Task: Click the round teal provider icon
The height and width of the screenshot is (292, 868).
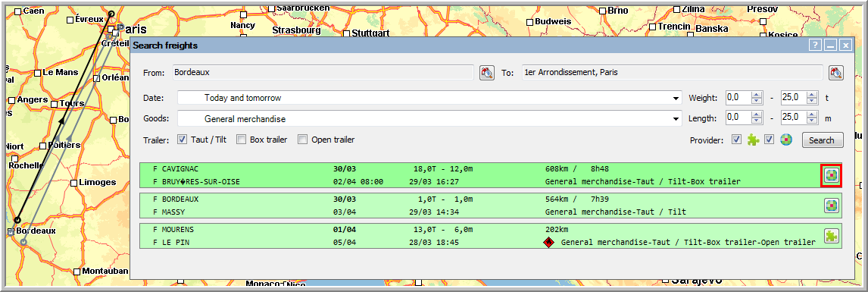Action: click(x=785, y=140)
